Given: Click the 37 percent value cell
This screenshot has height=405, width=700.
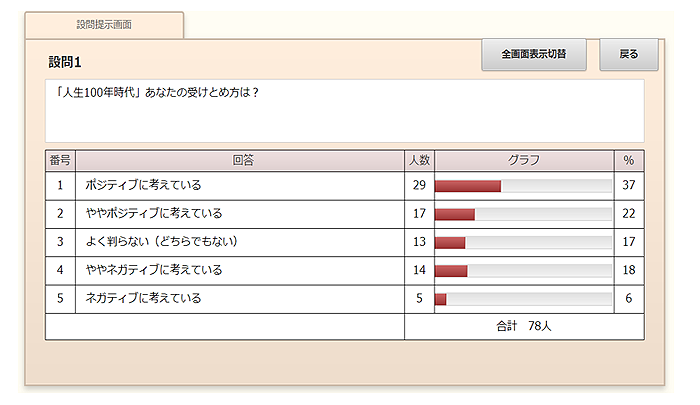Looking at the screenshot, I should pos(629,186).
